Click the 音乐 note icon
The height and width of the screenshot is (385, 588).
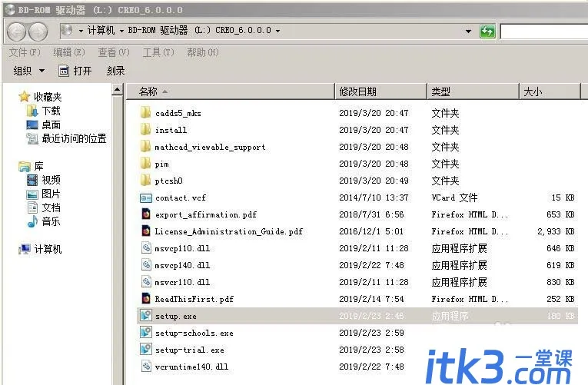pos(32,221)
